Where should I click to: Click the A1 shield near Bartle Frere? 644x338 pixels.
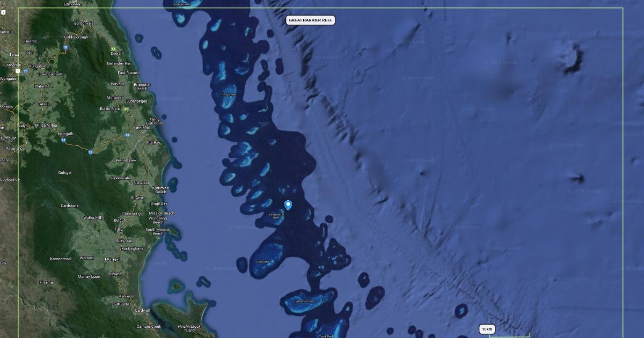point(126,109)
